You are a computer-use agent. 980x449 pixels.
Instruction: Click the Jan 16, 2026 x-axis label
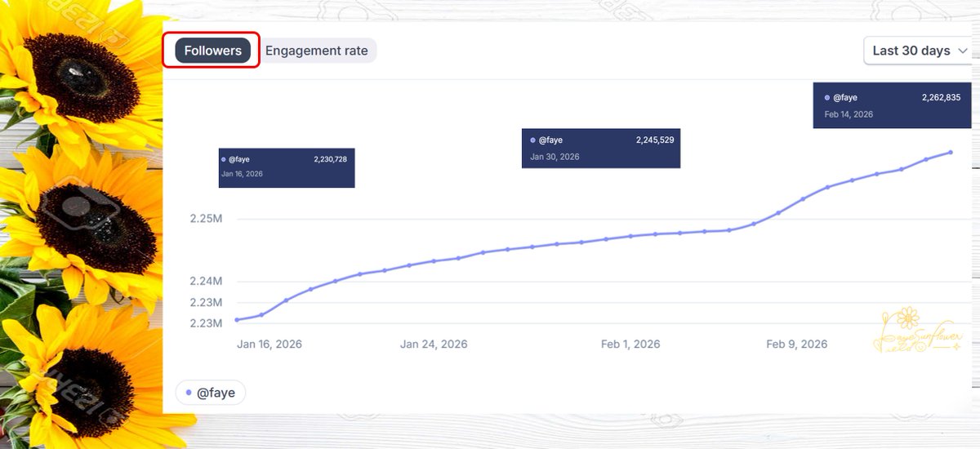point(269,345)
